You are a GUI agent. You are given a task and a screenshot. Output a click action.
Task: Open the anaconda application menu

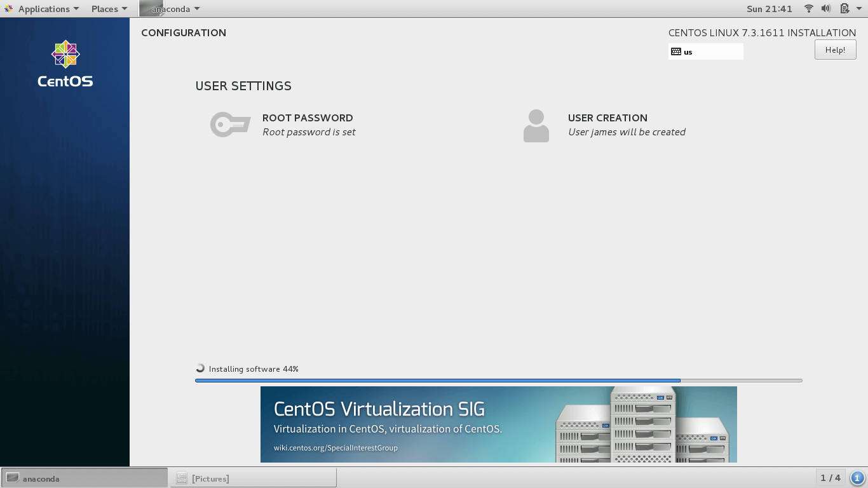coord(170,9)
